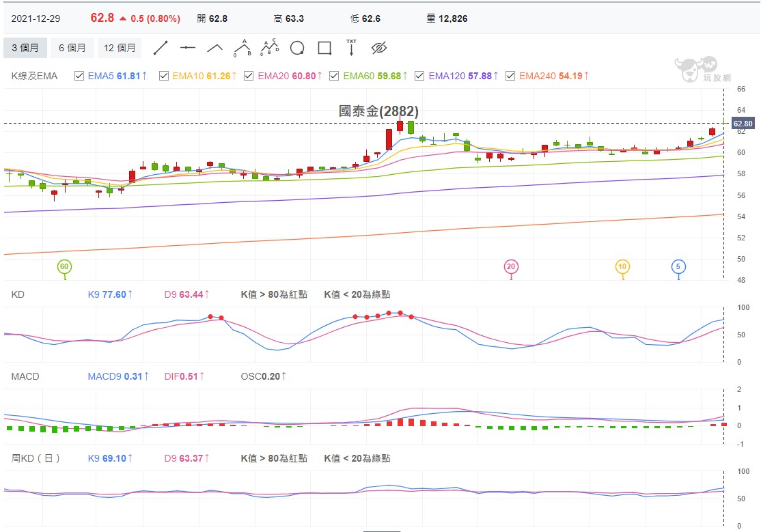Click the high price 高 63.3
Screen dimensions: 761x532
(x=289, y=18)
